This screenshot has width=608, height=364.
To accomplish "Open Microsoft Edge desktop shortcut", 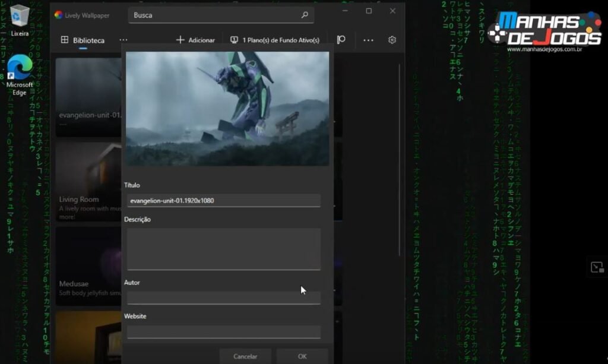I will tap(20, 75).
